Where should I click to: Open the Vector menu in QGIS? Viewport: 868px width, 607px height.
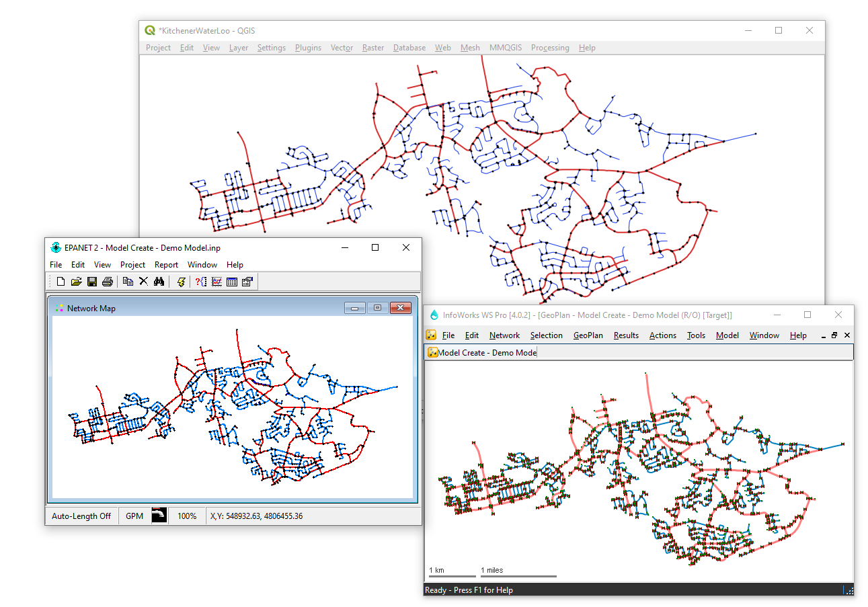(x=342, y=48)
